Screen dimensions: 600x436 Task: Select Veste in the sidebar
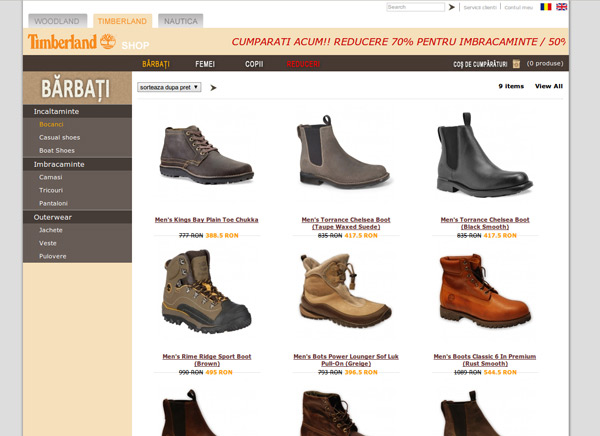(47, 243)
